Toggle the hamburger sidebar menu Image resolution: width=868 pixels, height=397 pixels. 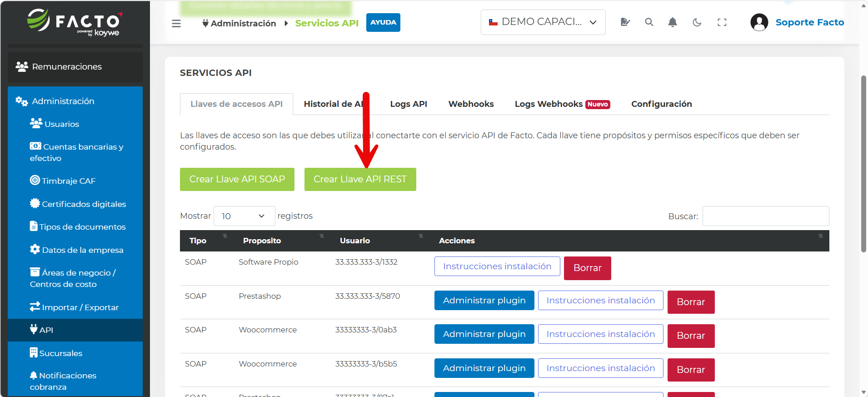point(176,23)
